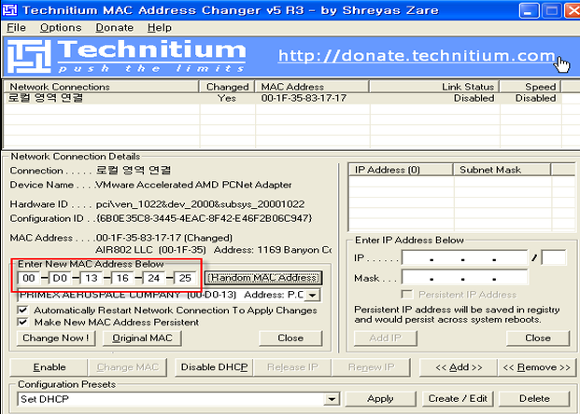
Task: Click the MAC Address column header
Action: click(x=312, y=87)
